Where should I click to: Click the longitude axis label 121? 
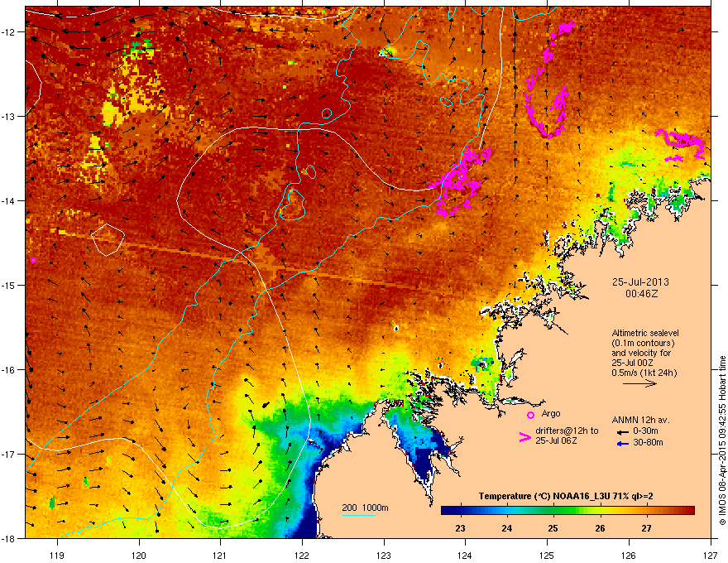point(220,555)
